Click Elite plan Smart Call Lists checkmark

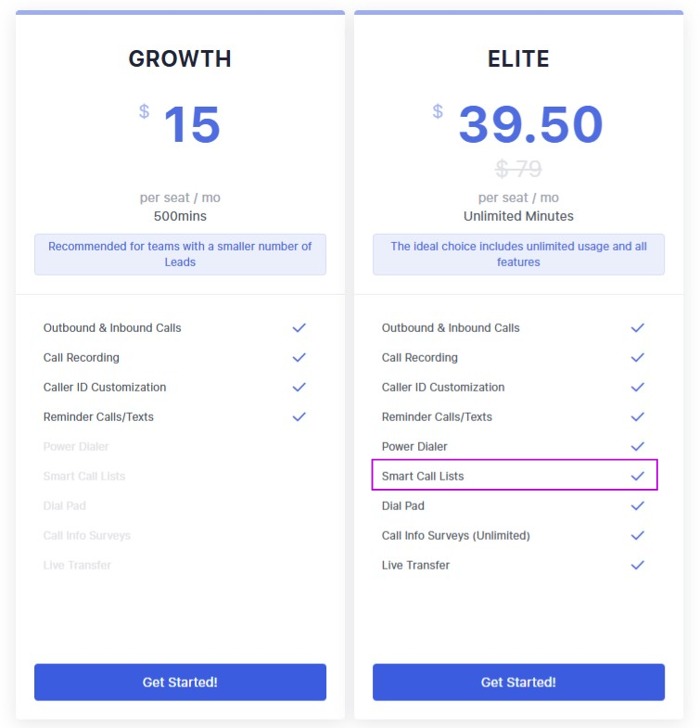(x=637, y=477)
